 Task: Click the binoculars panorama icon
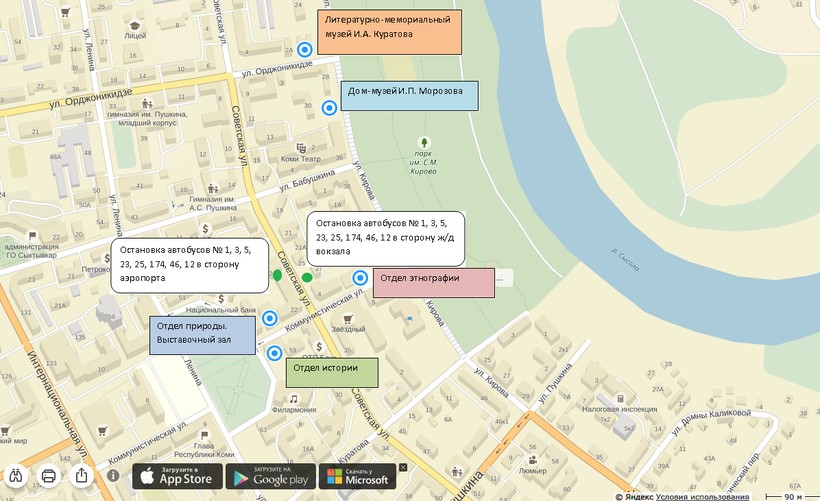(x=15, y=475)
